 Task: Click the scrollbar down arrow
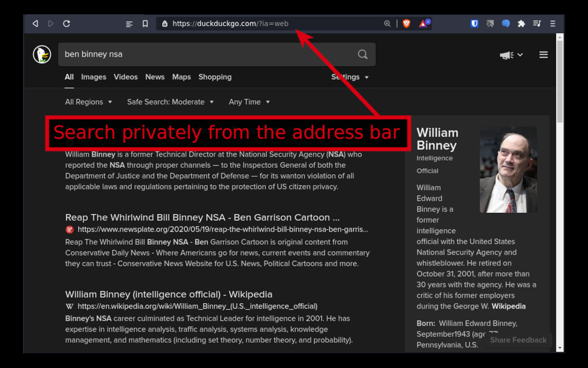(560, 348)
